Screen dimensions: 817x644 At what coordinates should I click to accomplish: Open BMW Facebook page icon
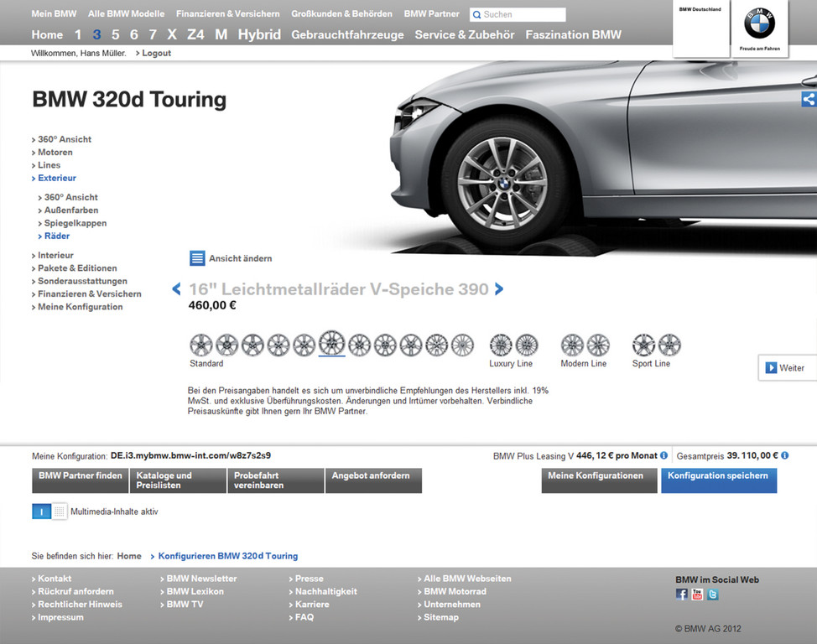[681, 594]
